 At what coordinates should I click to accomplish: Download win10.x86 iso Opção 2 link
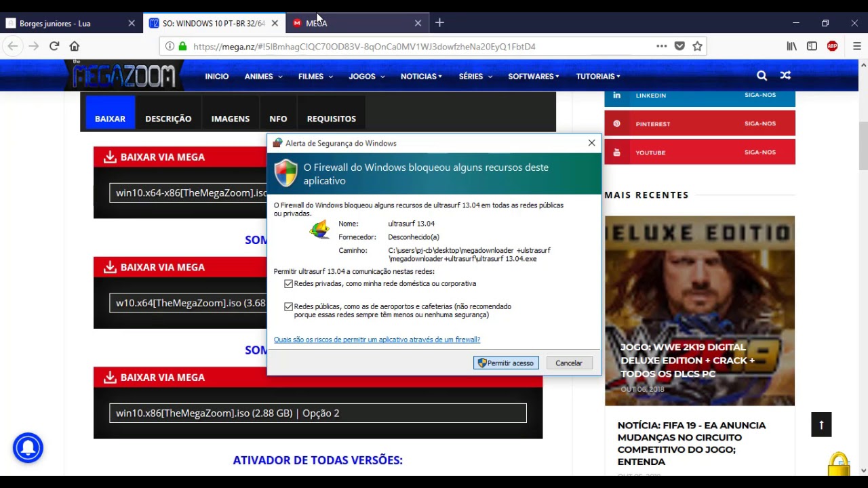click(x=318, y=413)
